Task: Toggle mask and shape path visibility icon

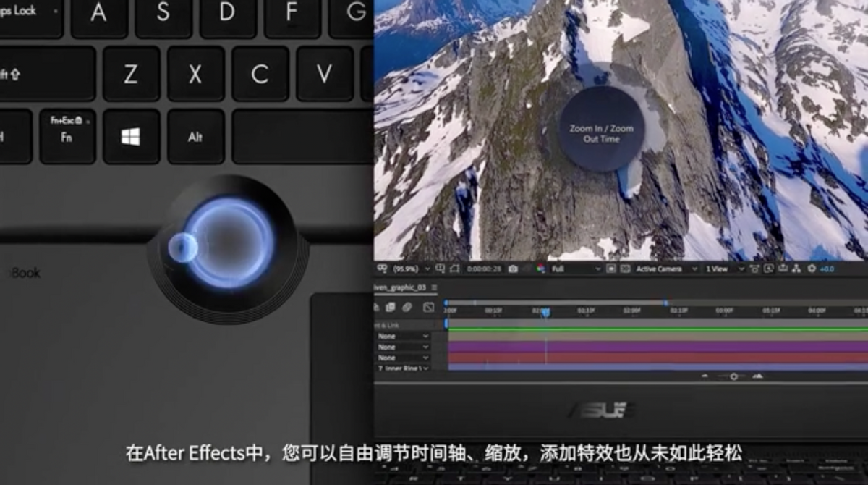Action: coord(454,269)
